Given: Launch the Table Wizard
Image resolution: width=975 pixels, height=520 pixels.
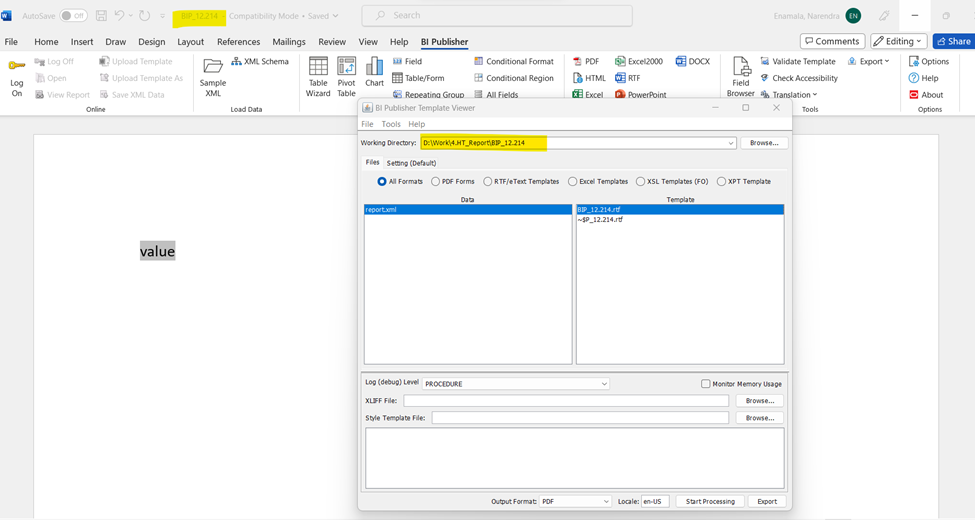Looking at the screenshot, I should [318, 77].
